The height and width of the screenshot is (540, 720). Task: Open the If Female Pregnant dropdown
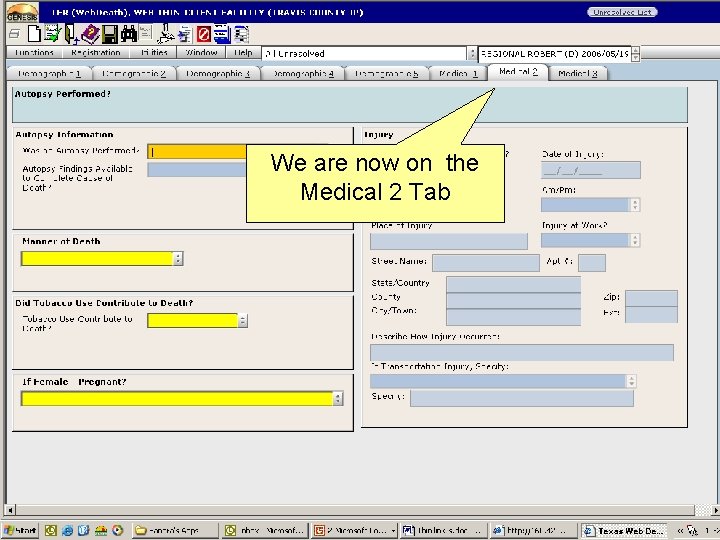coord(338,399)
